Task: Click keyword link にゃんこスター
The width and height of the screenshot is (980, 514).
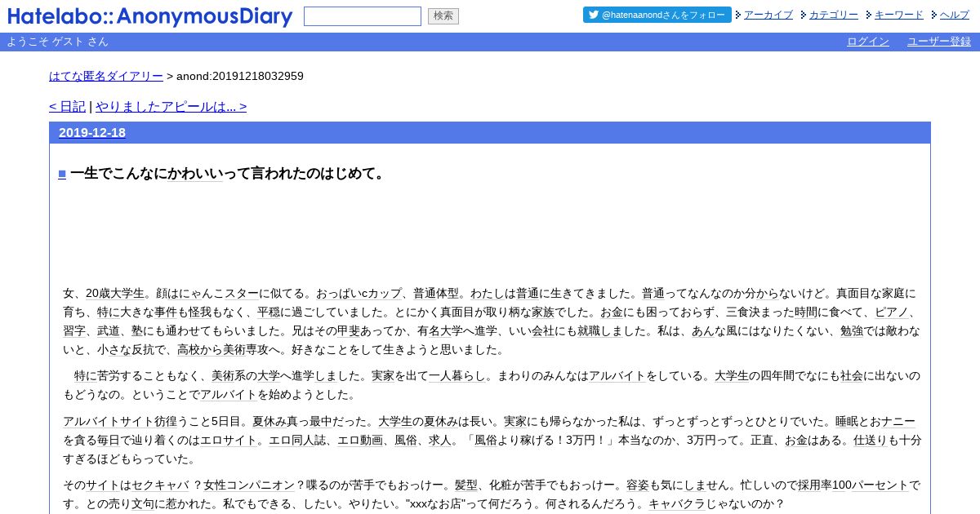Action: (x=220, y=293)
